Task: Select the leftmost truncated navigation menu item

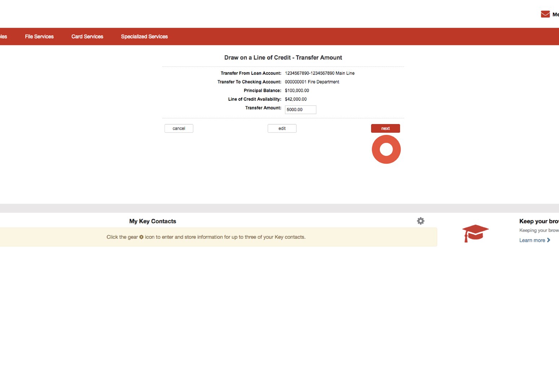Action: click(x=4, y=36)
